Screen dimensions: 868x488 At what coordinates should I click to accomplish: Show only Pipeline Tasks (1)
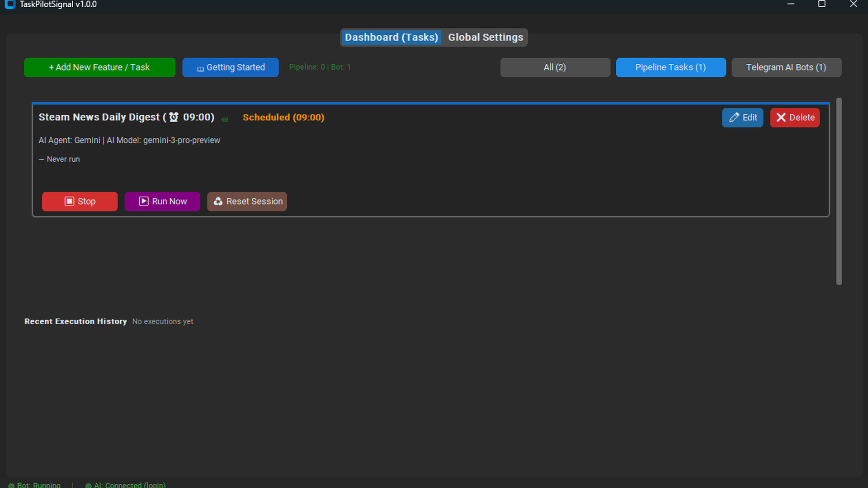[670, 67]
